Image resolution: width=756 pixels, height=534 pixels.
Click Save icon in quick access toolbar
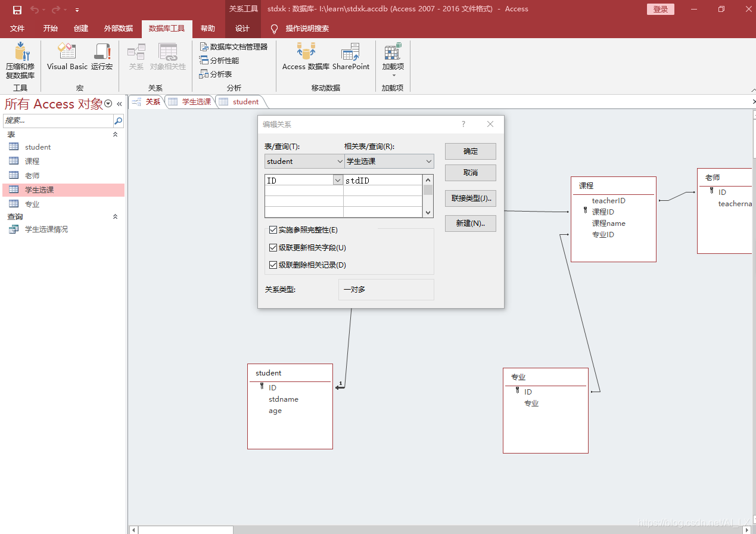click(x=17, y=10)
